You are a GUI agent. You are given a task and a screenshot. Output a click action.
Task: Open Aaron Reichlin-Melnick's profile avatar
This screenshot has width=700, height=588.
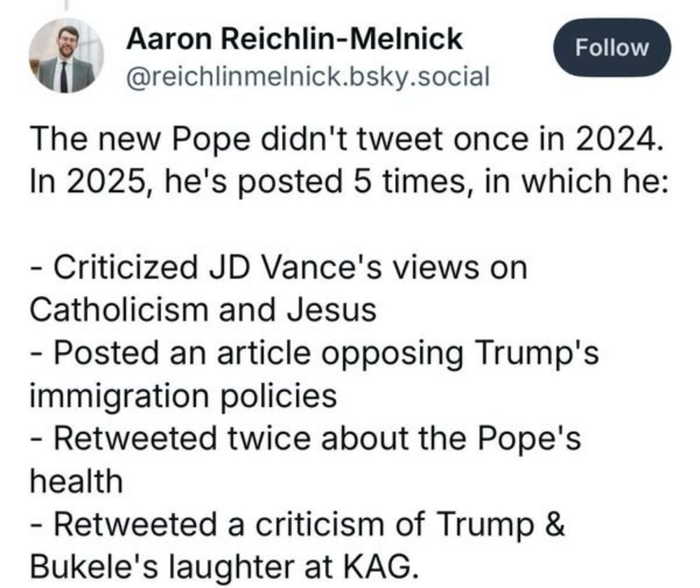[x=66, y=56]
